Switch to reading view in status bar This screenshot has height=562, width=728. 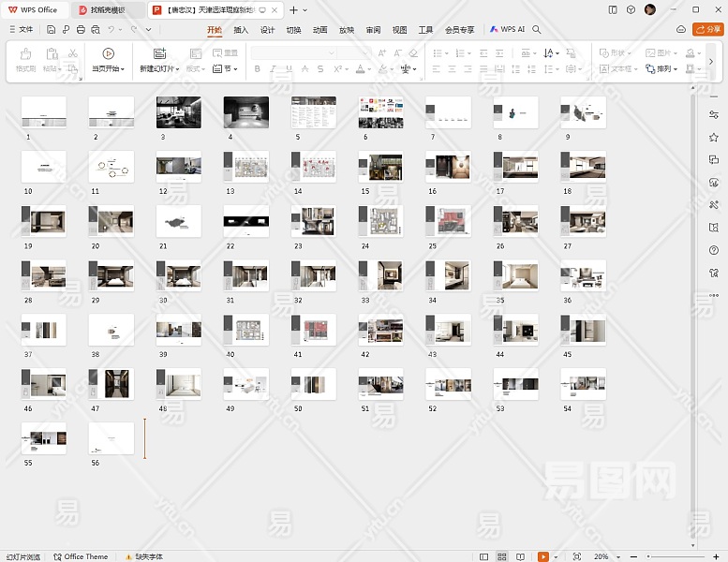(518, 556)
